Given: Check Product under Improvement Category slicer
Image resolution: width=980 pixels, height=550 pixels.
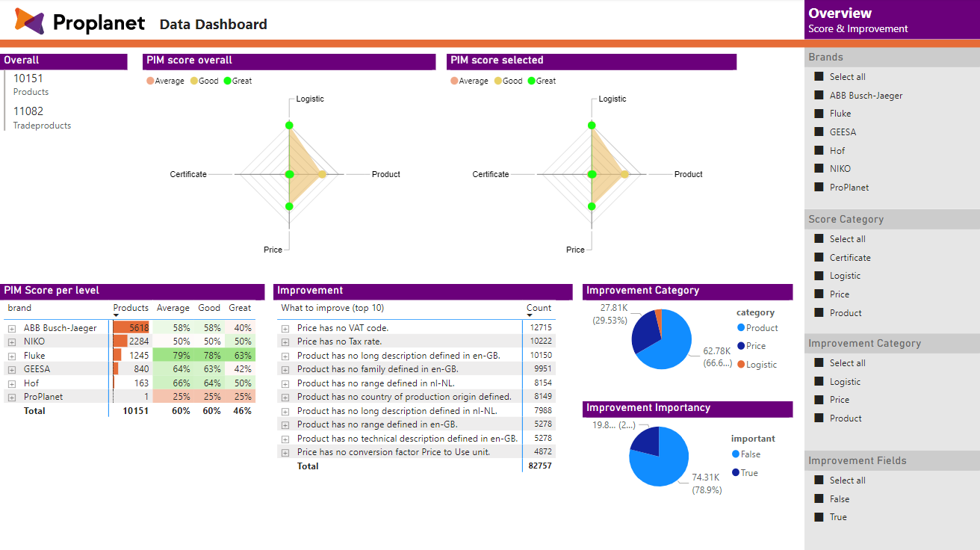Looking at the screenshot, I should (819, 418).
